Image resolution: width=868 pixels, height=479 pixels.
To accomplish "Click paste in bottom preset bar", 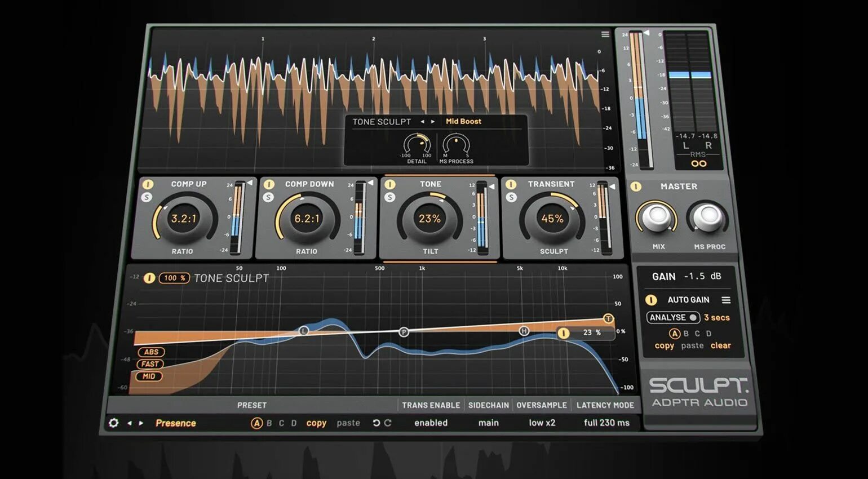I will (x=348, y=423).
